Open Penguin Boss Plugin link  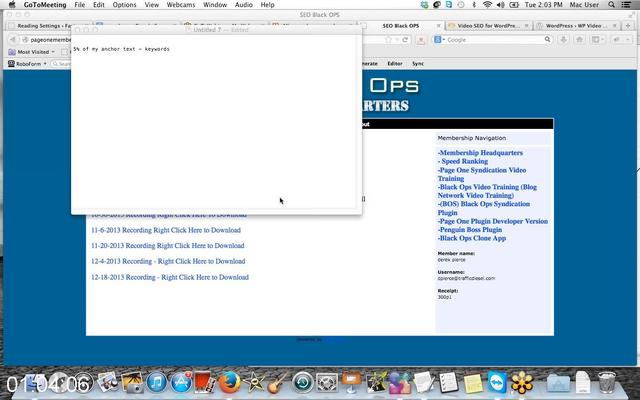coord(470,230)
